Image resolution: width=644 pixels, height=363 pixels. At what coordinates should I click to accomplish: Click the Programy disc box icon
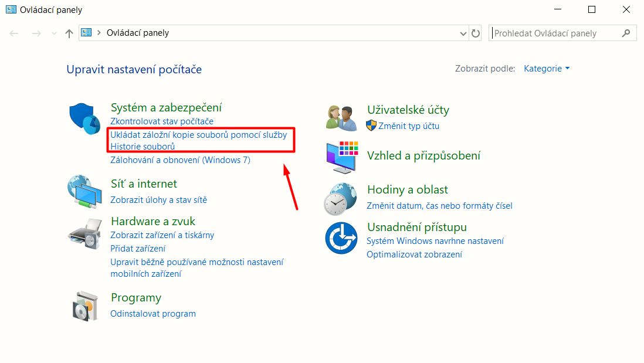click(86, 306)
